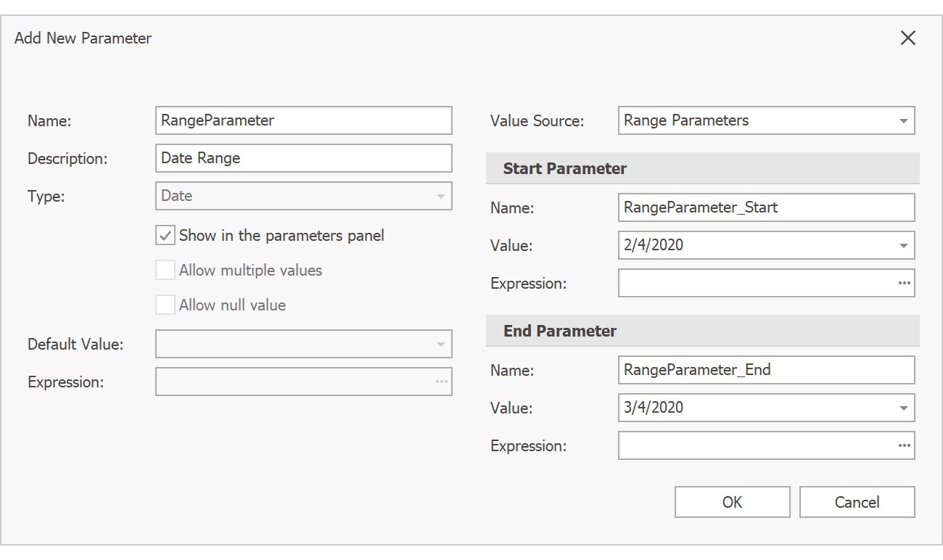This screenshot has height=560, width=943.
Task: Click the Type field dropdown arrow
Action: (441, 196)
